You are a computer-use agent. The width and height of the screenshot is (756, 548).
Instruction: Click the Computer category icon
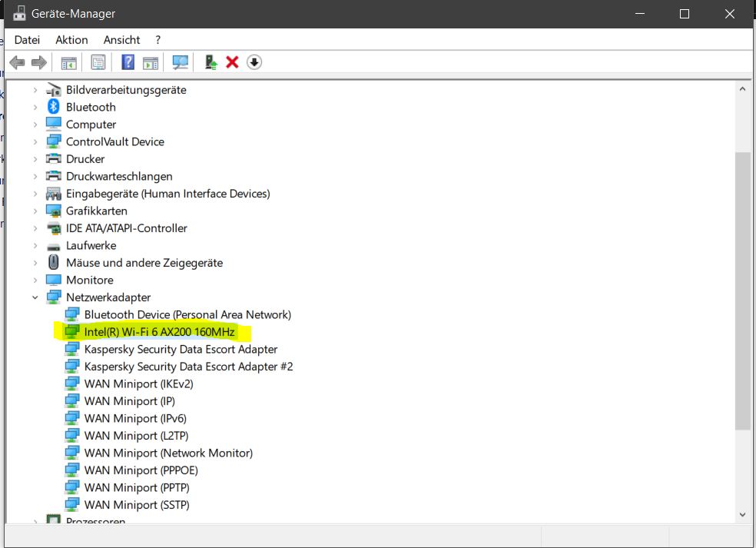pyautogui.click(x=54, y=124)
